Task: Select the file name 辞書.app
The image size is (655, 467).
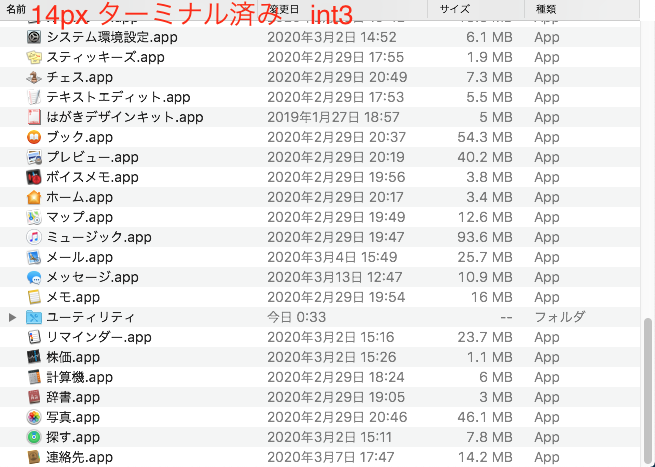Action: tap(73, 397)
